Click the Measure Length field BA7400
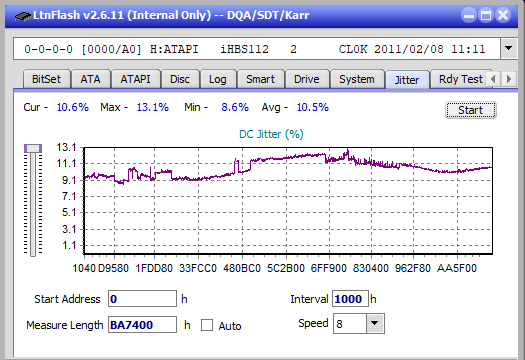525x360 pixels. tap(142, 325)
